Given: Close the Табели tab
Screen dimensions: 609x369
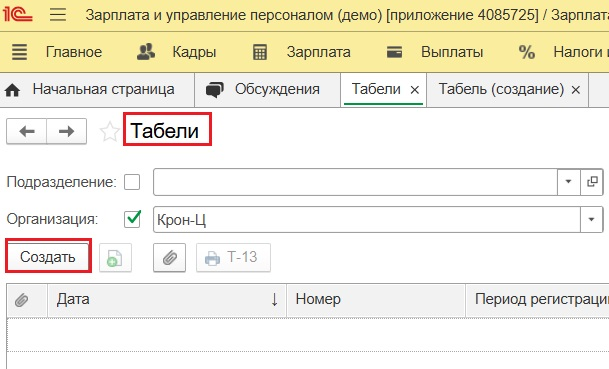Looking at the screenshot, I should (415, 90).
